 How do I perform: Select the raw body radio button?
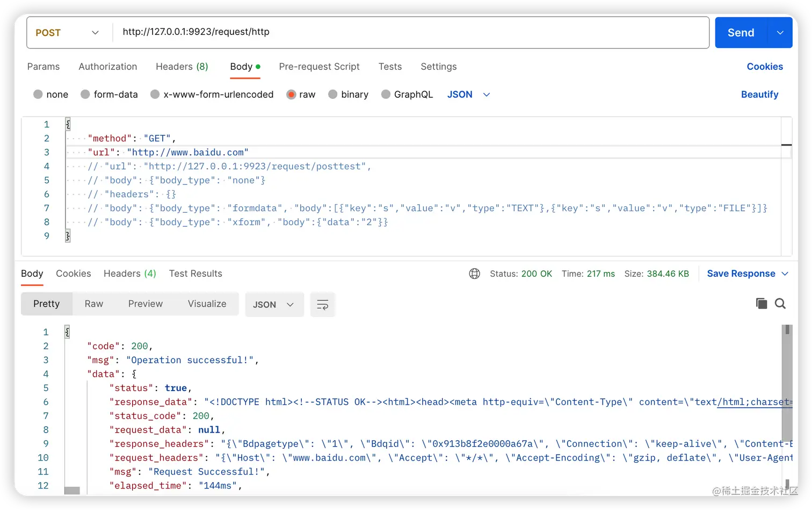click(291, 95)
